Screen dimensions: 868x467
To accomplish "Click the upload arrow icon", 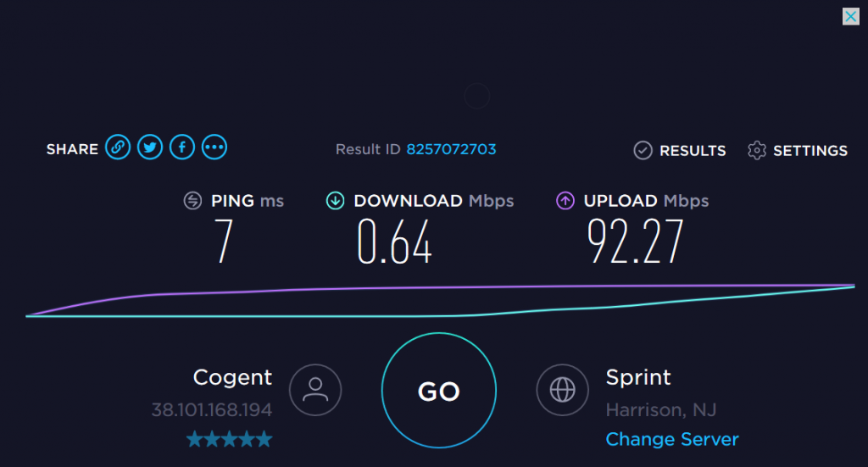I will pos(565,200).
